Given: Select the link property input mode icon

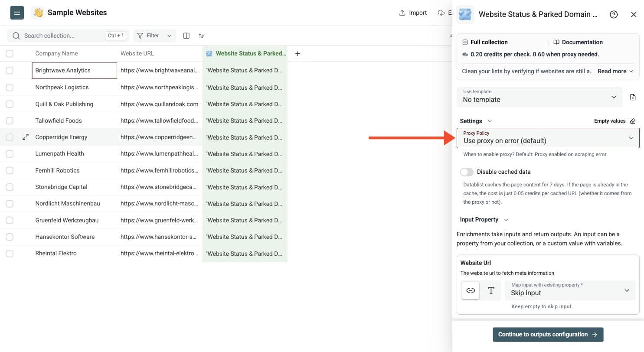Looking at the screenshot, I should point(471,290).
